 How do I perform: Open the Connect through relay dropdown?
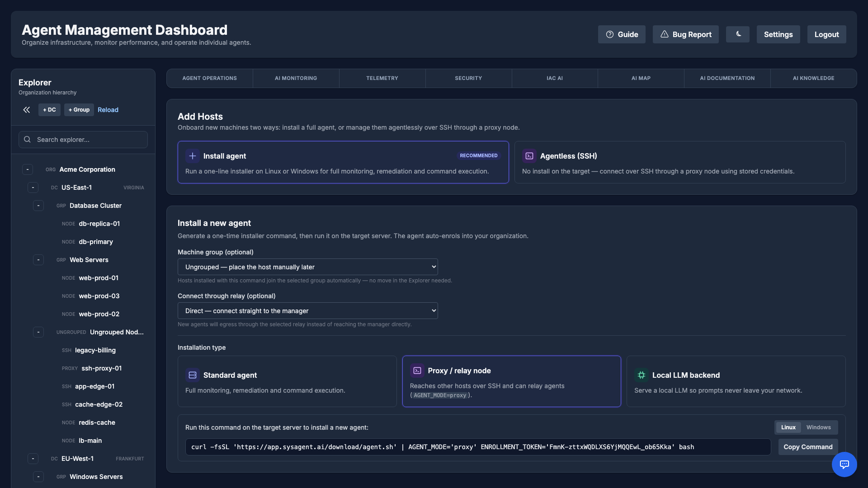(308, 311)
